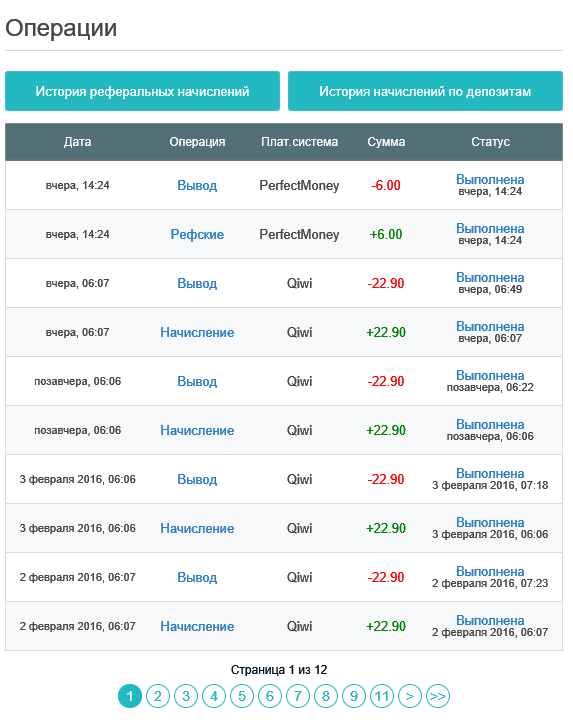573x728 pixels.
Task: Go to page 2 in pagination
Action: 158,696
